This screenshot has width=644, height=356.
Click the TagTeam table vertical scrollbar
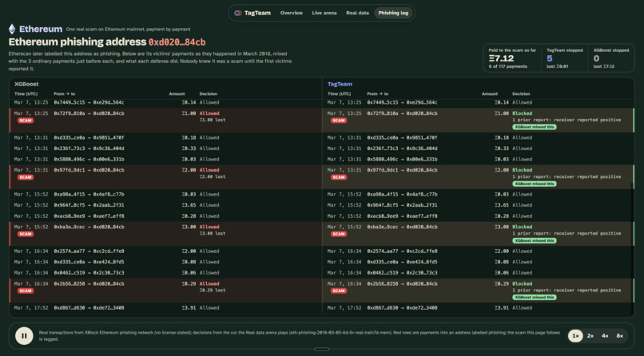pyautogui.click(x=633, y=249)
